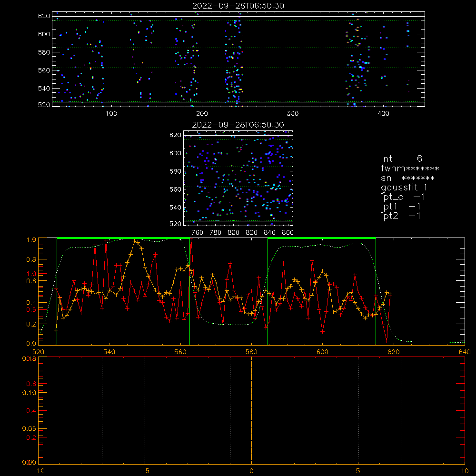
Task: Click x-axis label 0 on bottom plot
Action: pyautogui.click(x=251, y=471)
